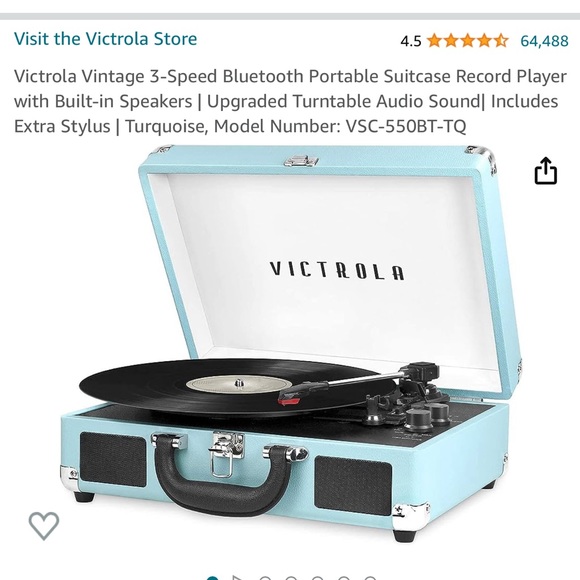This screenshot has height=580, width=580.
Task: Jump to the third image dot
Action: click(265, 578)
